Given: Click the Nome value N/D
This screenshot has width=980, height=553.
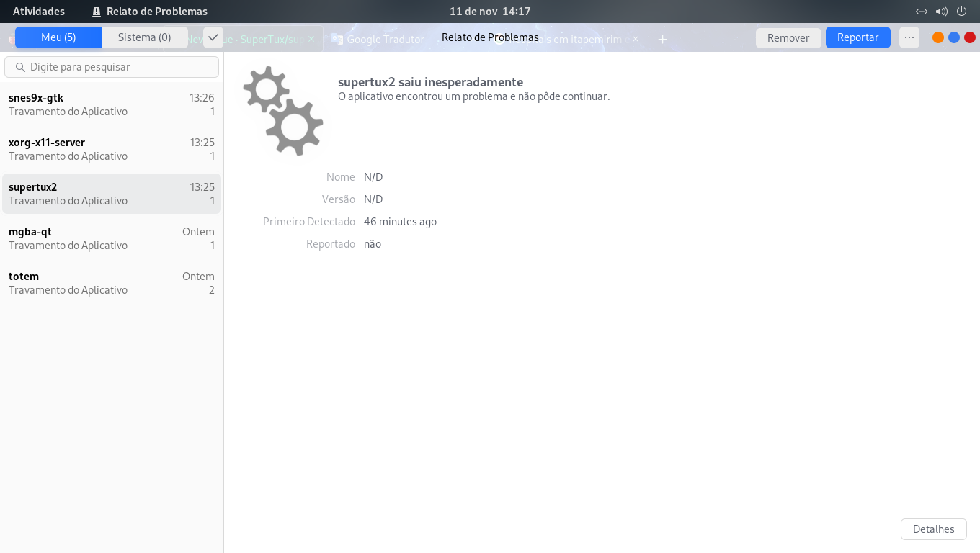Looking at the screenshot, I should 373,177.
